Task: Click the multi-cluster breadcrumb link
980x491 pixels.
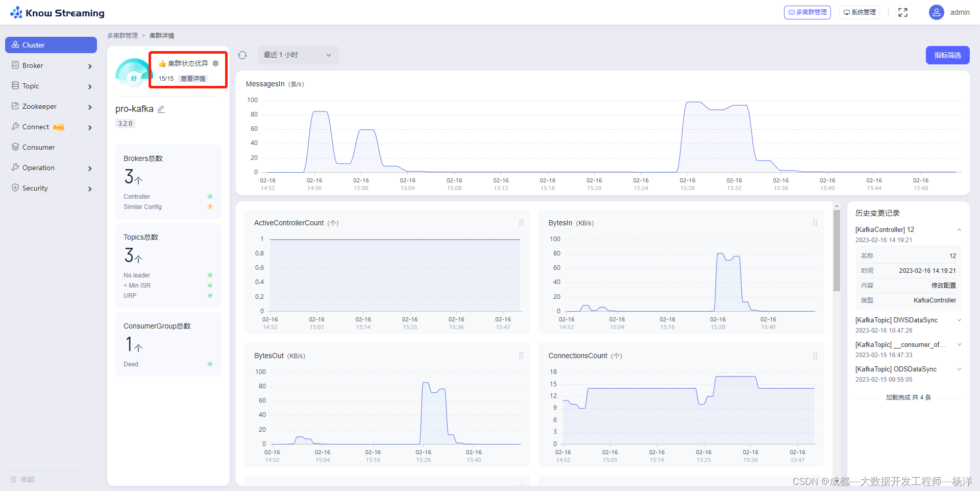Action: [122, 36]
